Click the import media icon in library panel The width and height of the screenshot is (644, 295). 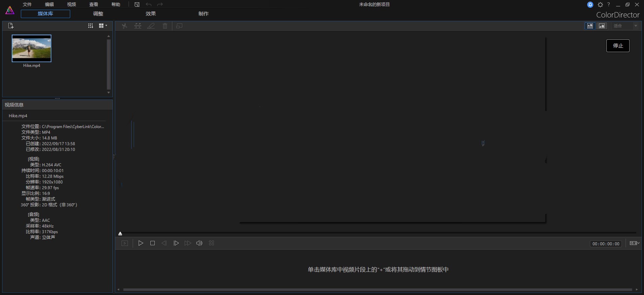tap(11, 26)
